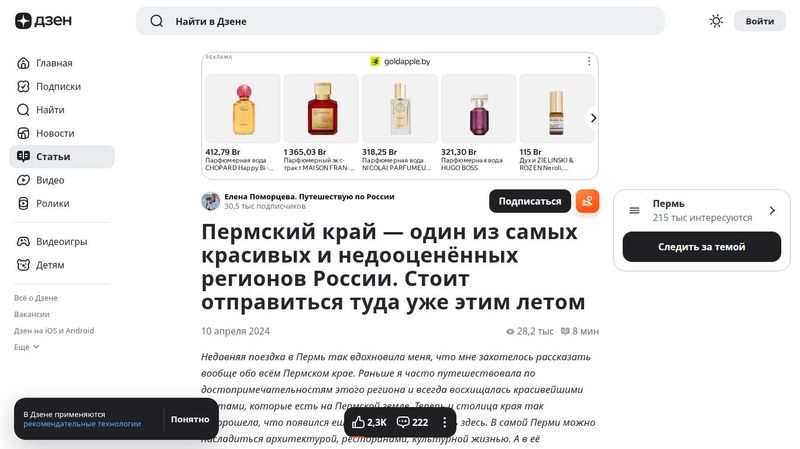800x449 pixels.
Task: Open the orange share icon button
Action: 587,201
